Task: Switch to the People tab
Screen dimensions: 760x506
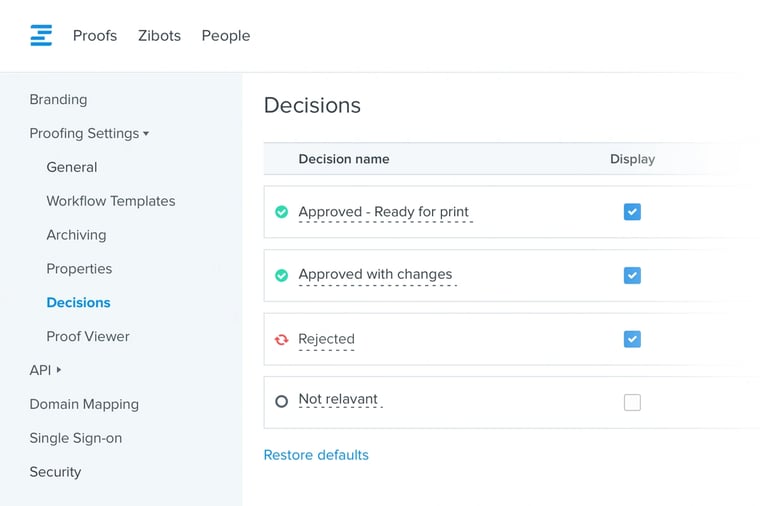Action: click(x=226, y=36)
